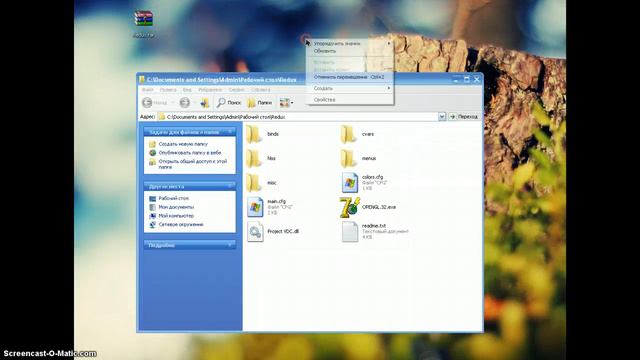Click the Создать новую папку link
Viewport: 640px width, 360px height.
pyautogui.click(x=183, y=144)
